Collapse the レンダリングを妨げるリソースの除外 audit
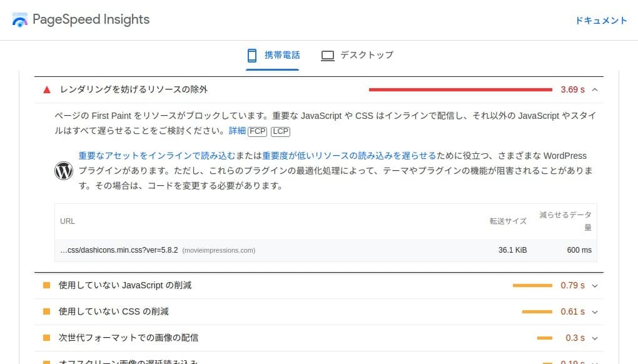Screen dimensions: 638x364 point(594,89)
